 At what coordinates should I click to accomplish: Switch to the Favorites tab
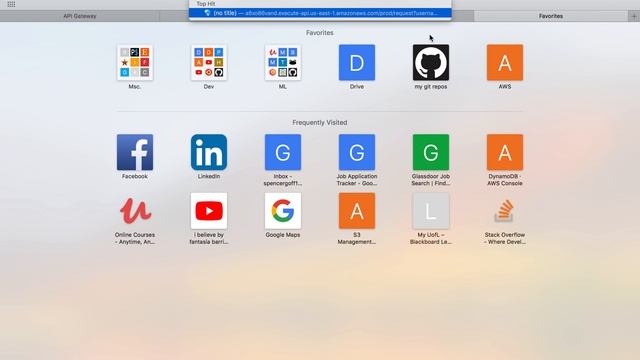(551, 16)
